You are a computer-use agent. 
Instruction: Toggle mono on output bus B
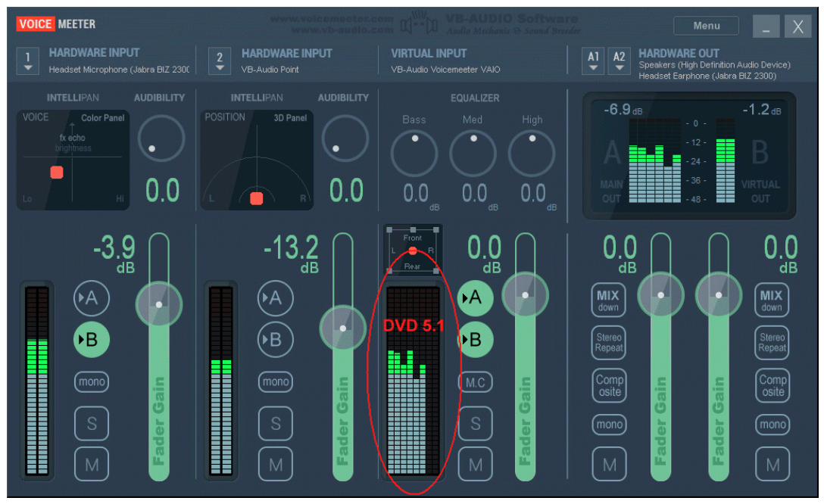coord(772,425)
